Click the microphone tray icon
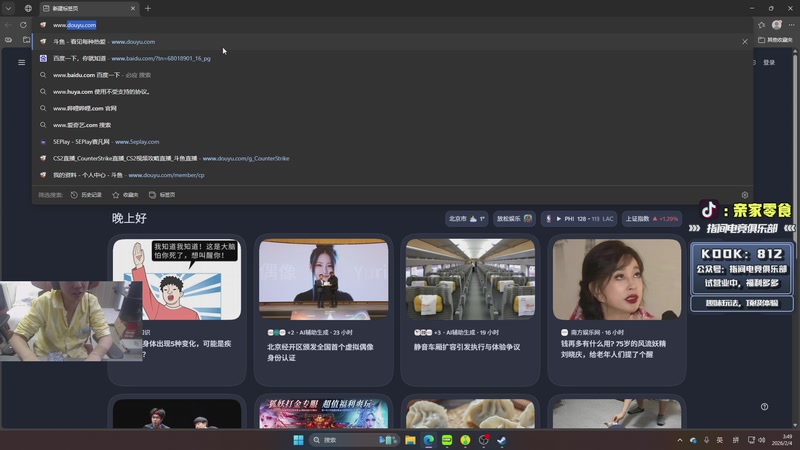This screenshot has width=800, height=450. tap(707, 440)
